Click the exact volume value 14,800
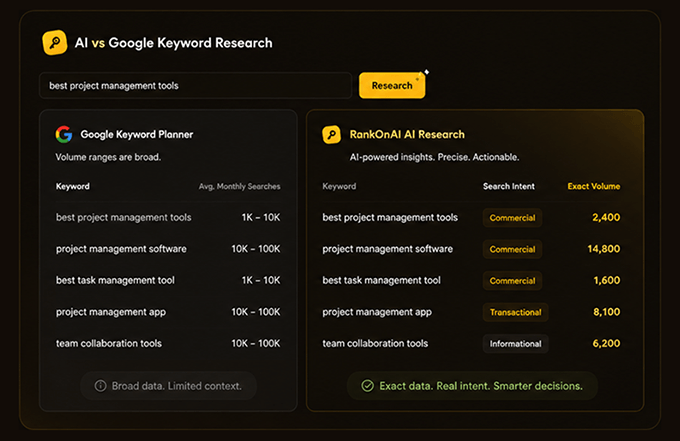Screen dimensions: 680x441 604,249
